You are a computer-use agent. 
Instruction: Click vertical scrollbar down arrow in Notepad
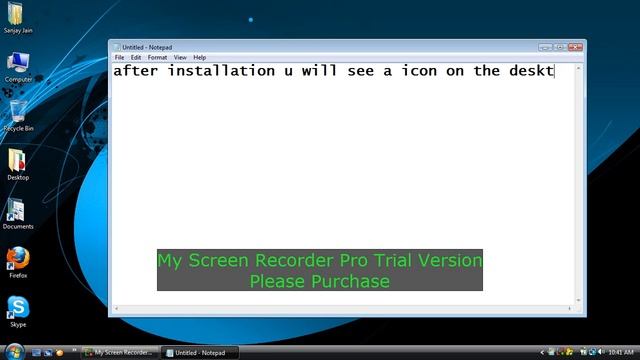click(x=578, y=300)
